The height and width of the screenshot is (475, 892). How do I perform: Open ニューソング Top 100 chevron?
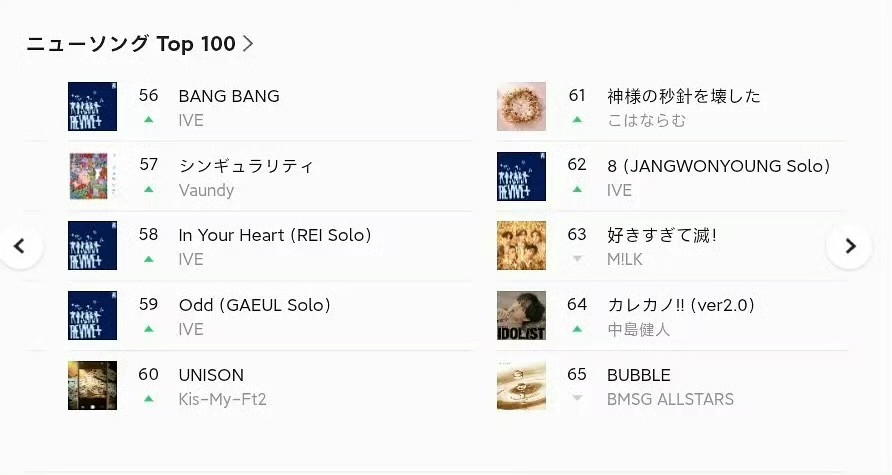[249, 44]
